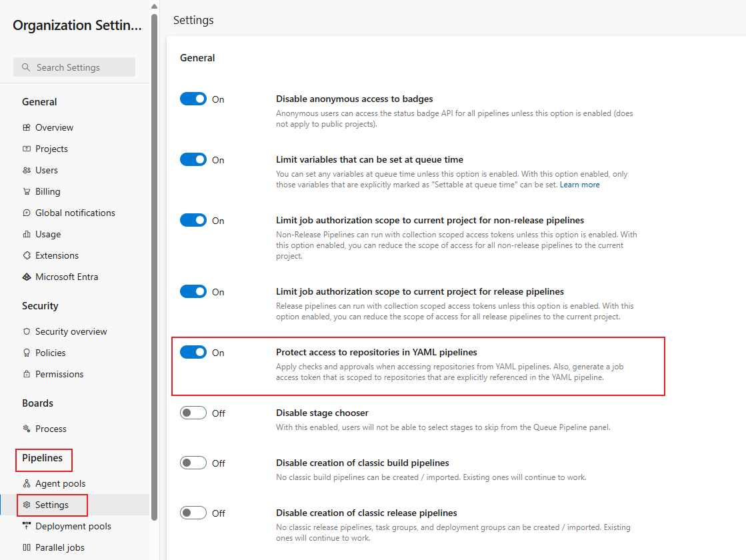Enable Disable creation of classic build pipelines
746x560 pixels.
(x=193, y=463)
